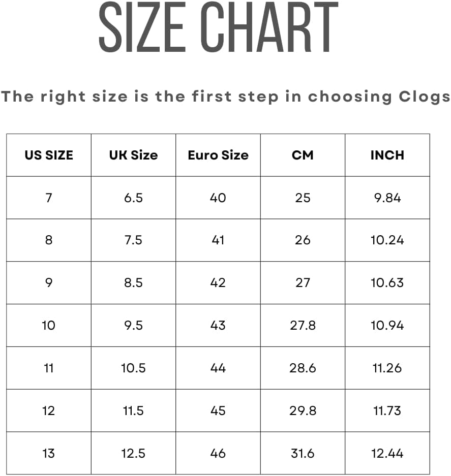Select UK size 12.5 cell

click(133, 453)
